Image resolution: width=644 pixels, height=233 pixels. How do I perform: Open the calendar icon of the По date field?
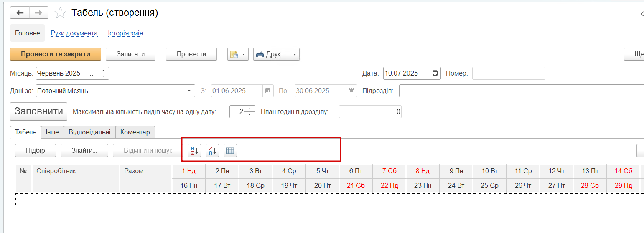352,91
